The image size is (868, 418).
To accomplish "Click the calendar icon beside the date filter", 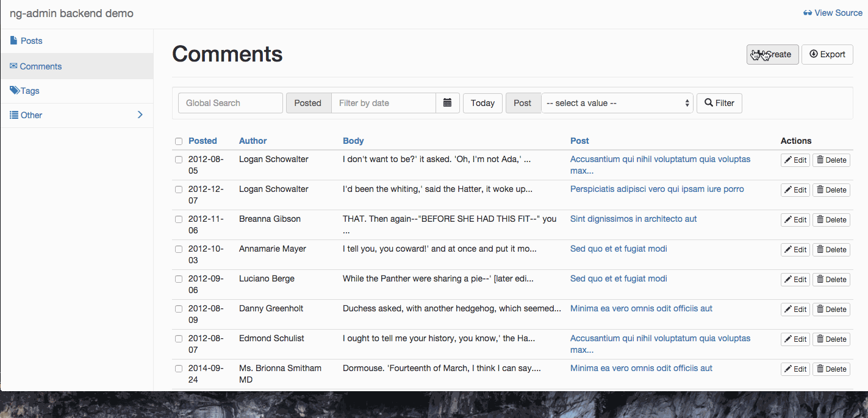I will tap(447, 103).
